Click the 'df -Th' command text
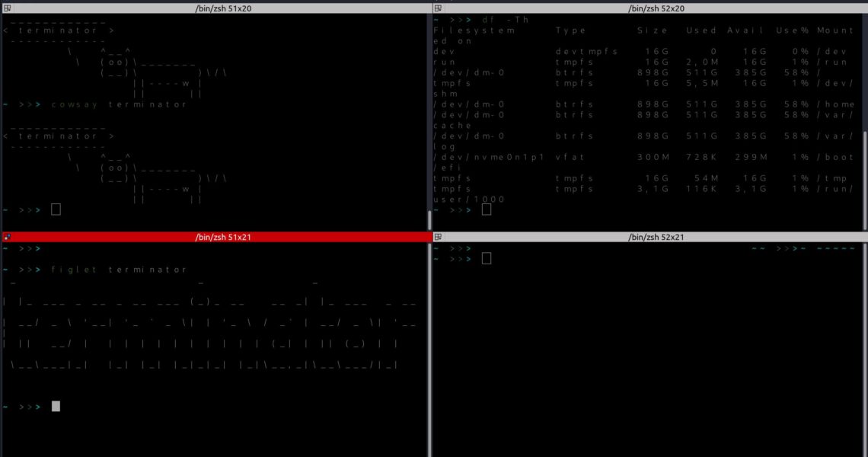868x457 pixels. click(506, 19)
